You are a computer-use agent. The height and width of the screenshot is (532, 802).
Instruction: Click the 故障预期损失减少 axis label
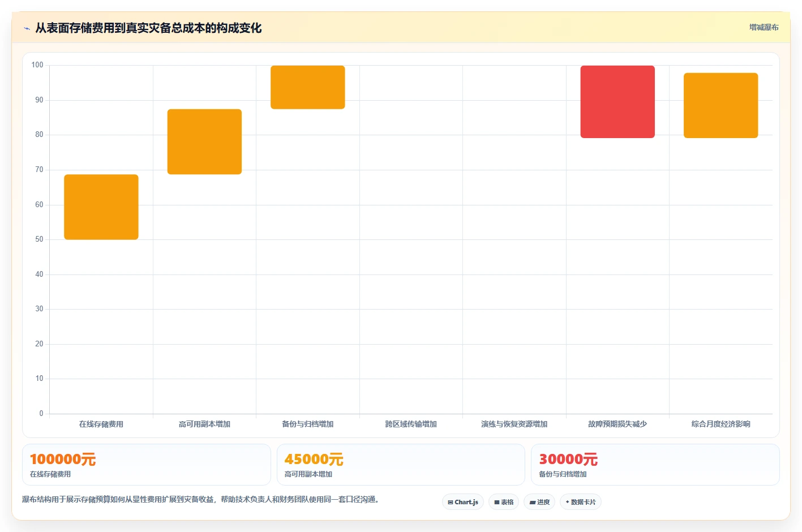[x=617, y=424]
